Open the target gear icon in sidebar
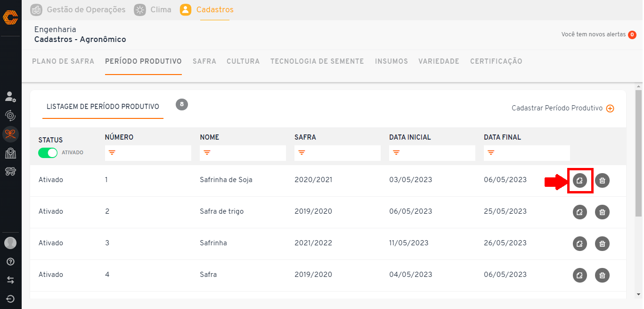 tap(10, 116)
